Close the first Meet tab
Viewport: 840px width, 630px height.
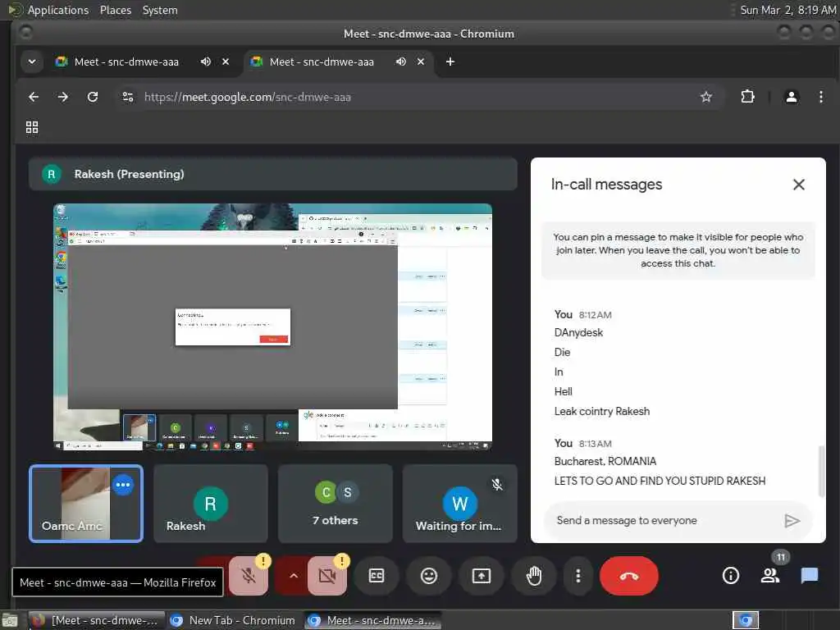pos(226,62)
